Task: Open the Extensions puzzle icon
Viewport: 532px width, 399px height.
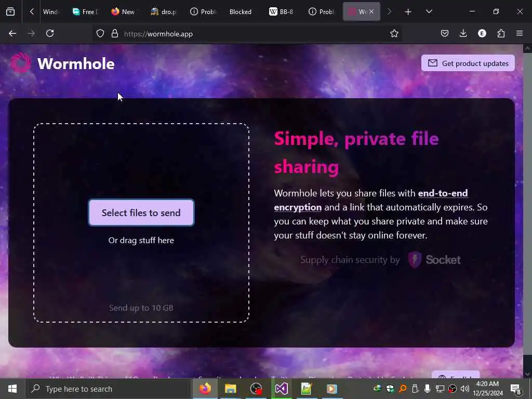Action: pos(501,34)
